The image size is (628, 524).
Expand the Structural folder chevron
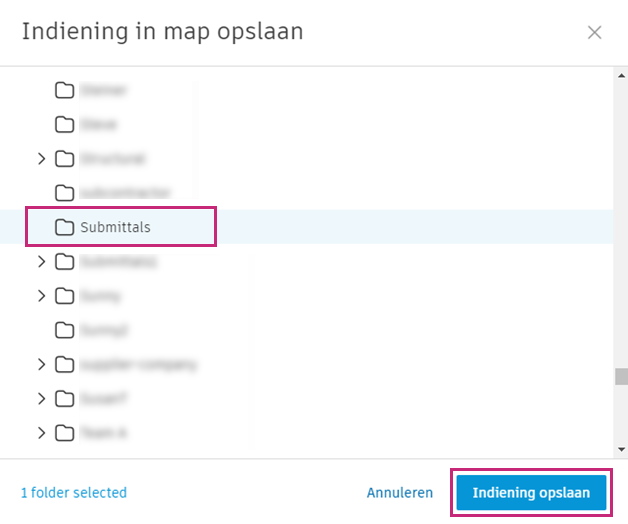pyautogui.click(x=41, y=159)
